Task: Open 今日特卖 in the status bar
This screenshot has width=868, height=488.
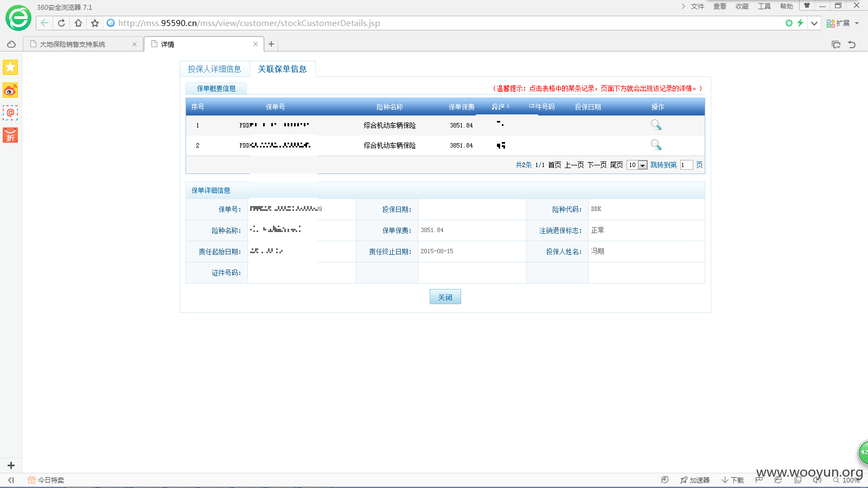Action: click(x=46, y=480)
